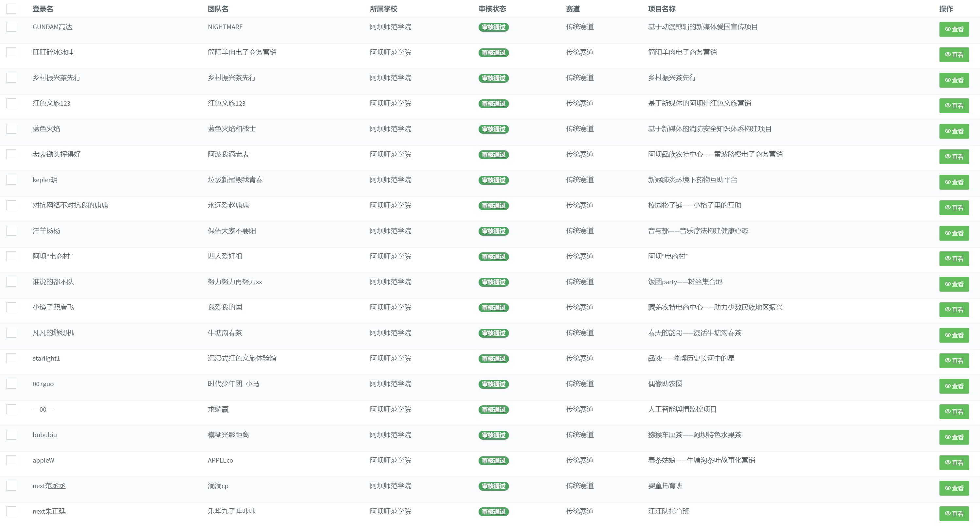The image size is (980, 526).
Task: View the 007guo entry details
Action: tap(954, 386)
